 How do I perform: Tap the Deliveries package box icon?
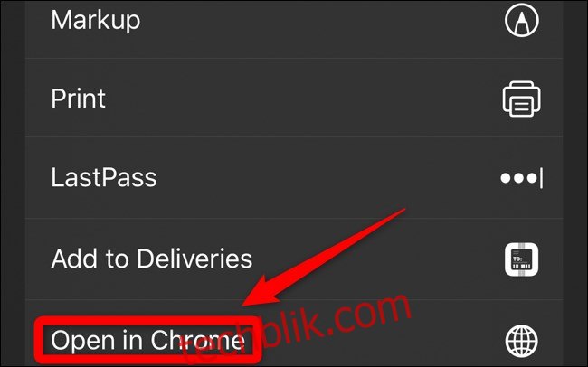click(522, 259)
